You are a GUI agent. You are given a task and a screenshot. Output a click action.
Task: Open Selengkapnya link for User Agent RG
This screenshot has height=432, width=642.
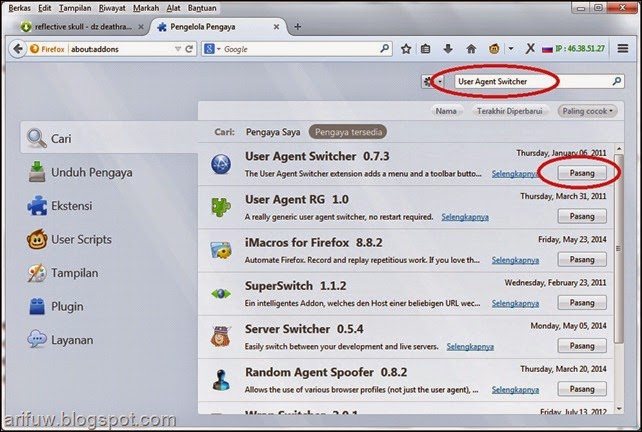(465, 217)
